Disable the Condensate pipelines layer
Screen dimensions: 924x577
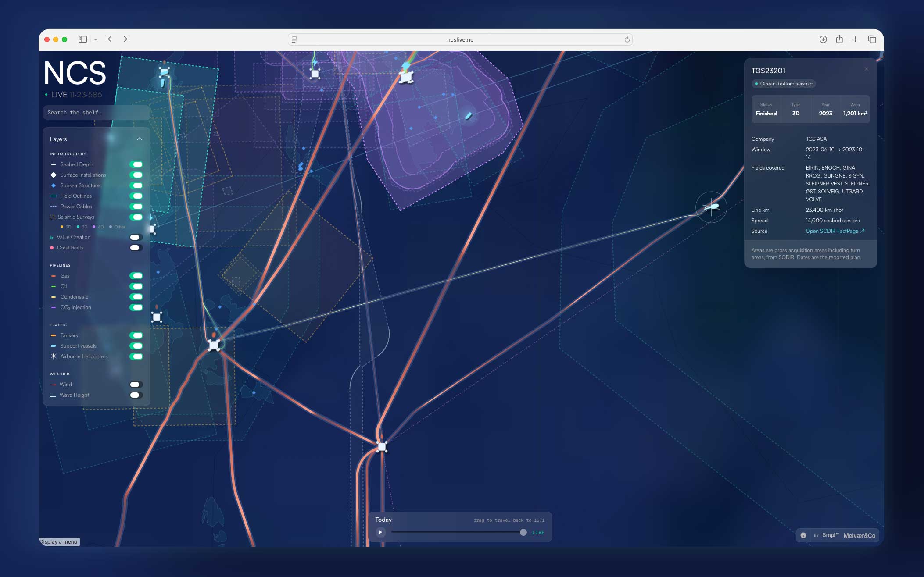pos(136,297)
